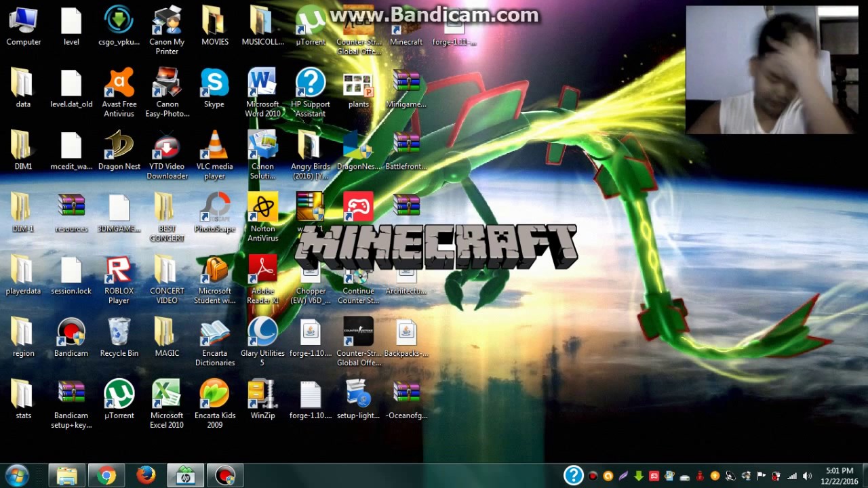Launch Dragon Nest game shortcut

pyautogui.click(x=119, y=150)
